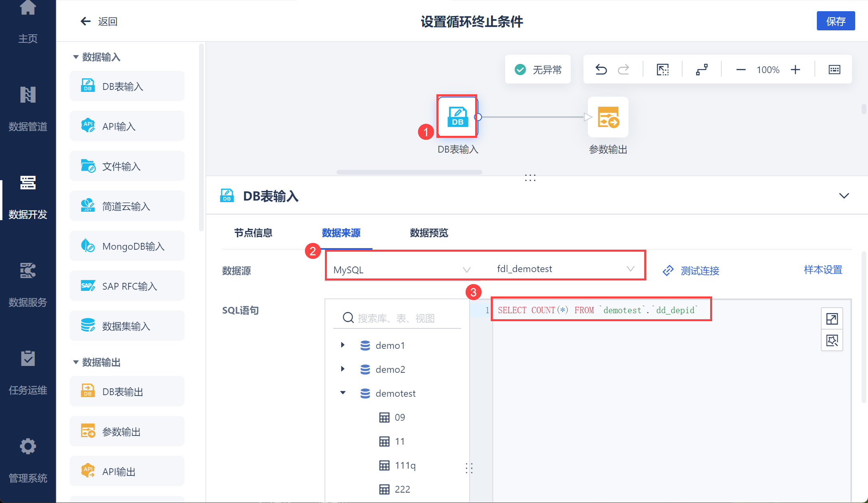Click the keyboard shortcuts icon

click(x=834, y=70)
